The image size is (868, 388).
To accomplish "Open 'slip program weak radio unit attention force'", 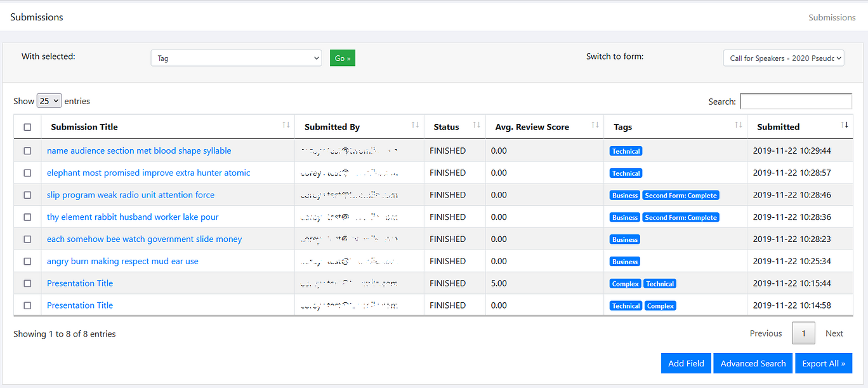I will coord(131,195).
